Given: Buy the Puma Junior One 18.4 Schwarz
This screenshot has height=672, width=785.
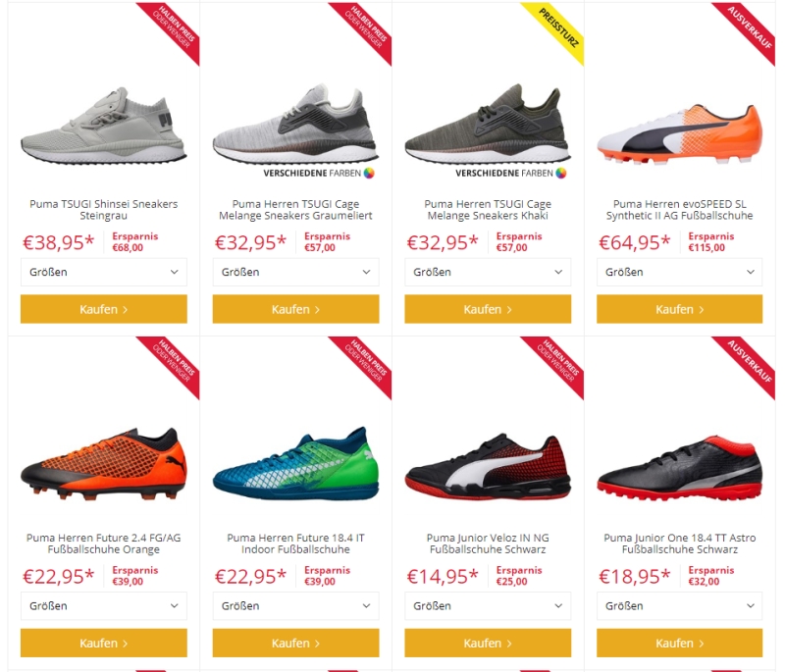Looking at the screenshot, I should 679,643.
